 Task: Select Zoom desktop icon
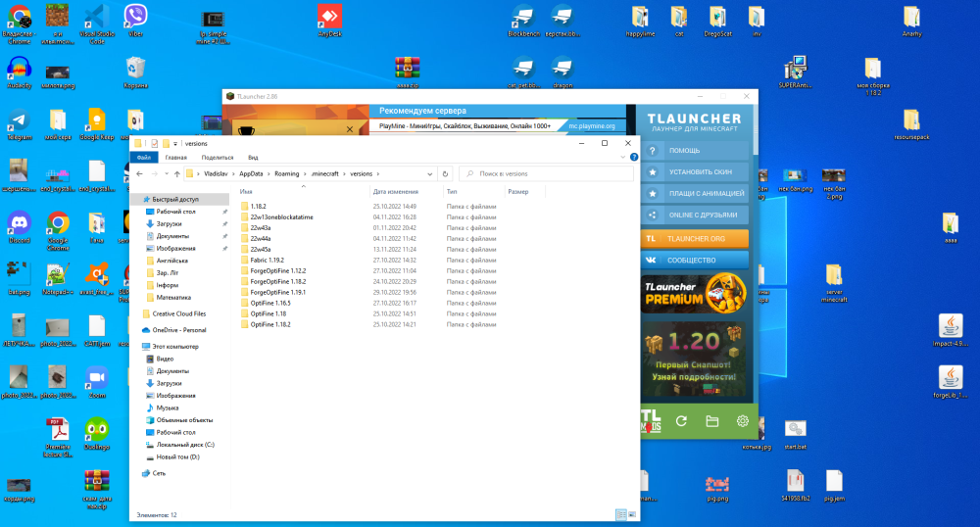tap(97, 383)
